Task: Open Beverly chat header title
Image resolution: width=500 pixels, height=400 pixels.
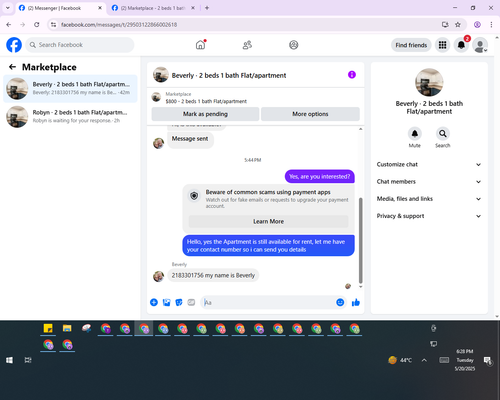Action: 229,75
